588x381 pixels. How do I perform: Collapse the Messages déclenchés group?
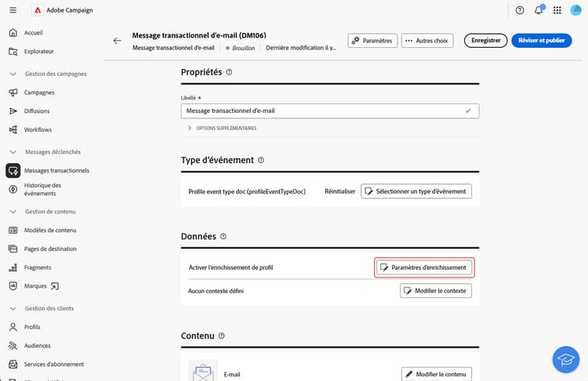click(13, 152)
